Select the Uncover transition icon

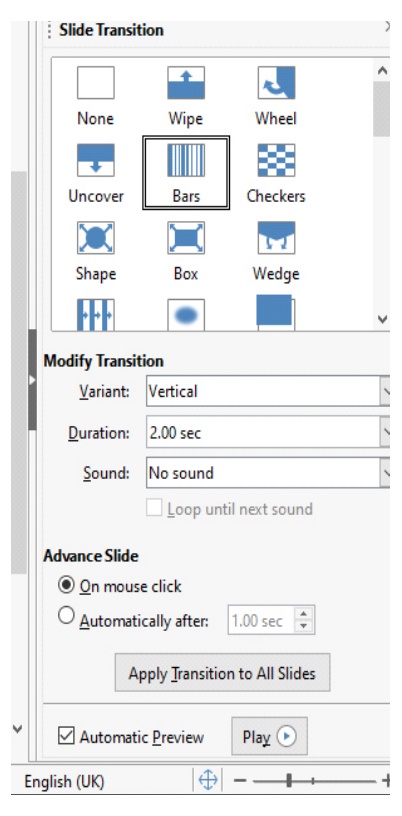point(96,160)
